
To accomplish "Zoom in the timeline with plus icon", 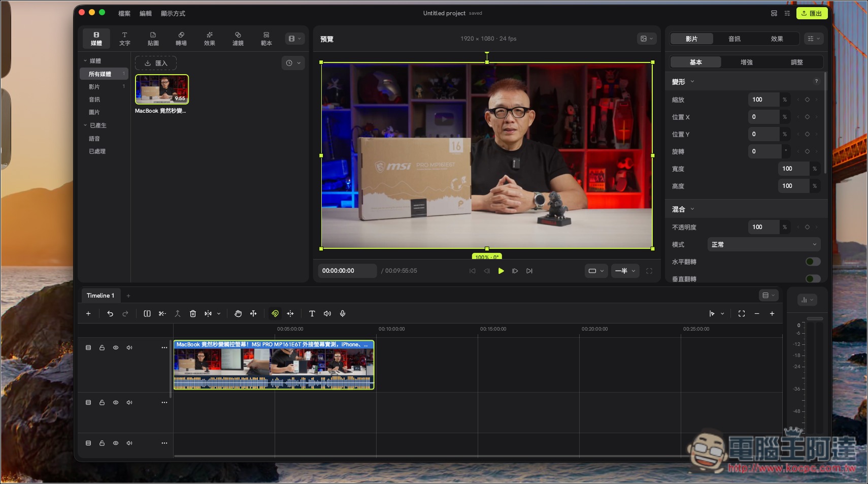I will [x=772, y=314].
